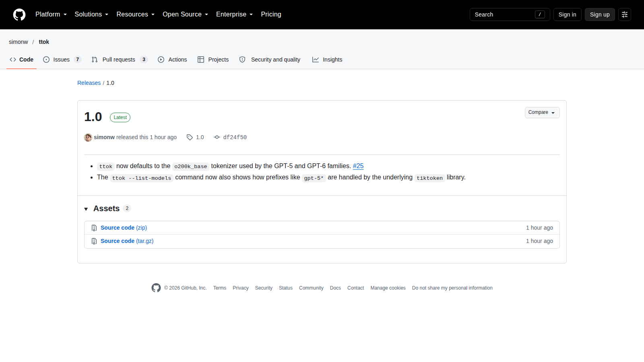Screen dimensions: 644x362
Task: Expand the Open Source menu
Action: click(185, 14)
